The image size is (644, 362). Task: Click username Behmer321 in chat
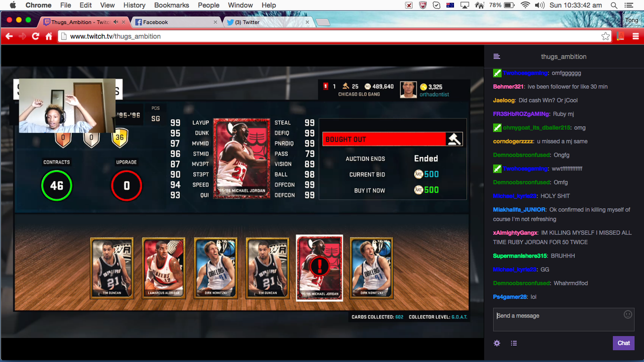pyautogui.click(x=508, y=86)
